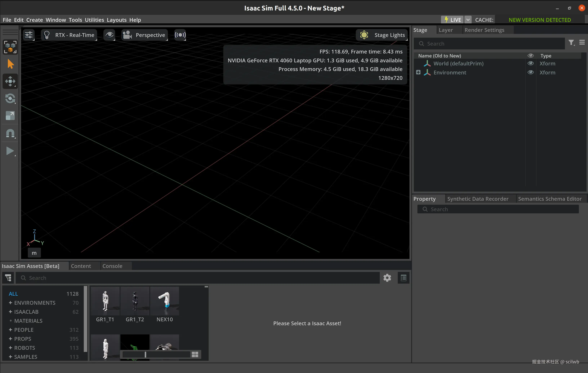Click the Perspective camera button
Image resolution: width=588 pixels, height=373 pixels.
click(145, 35)
